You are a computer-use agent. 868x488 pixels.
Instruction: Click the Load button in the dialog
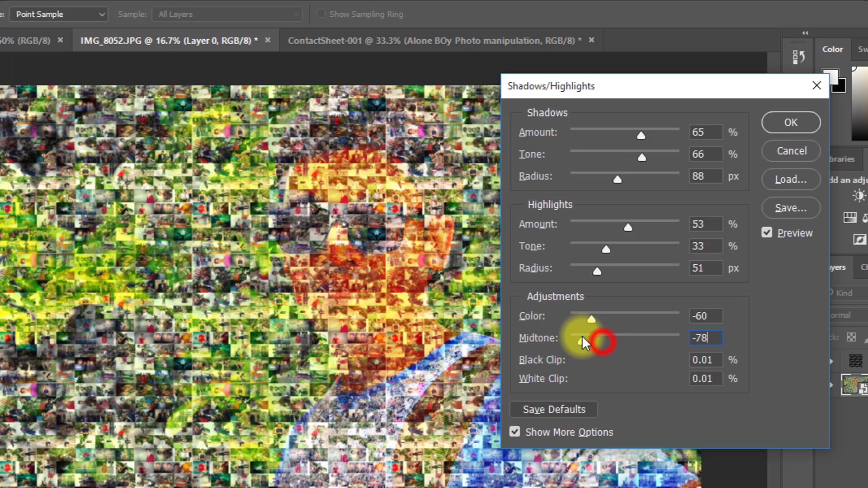click(x=790, y=179)
